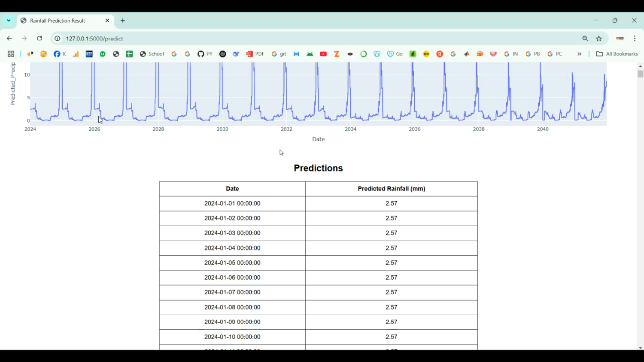Click the address bar URL field

[301, 39]
